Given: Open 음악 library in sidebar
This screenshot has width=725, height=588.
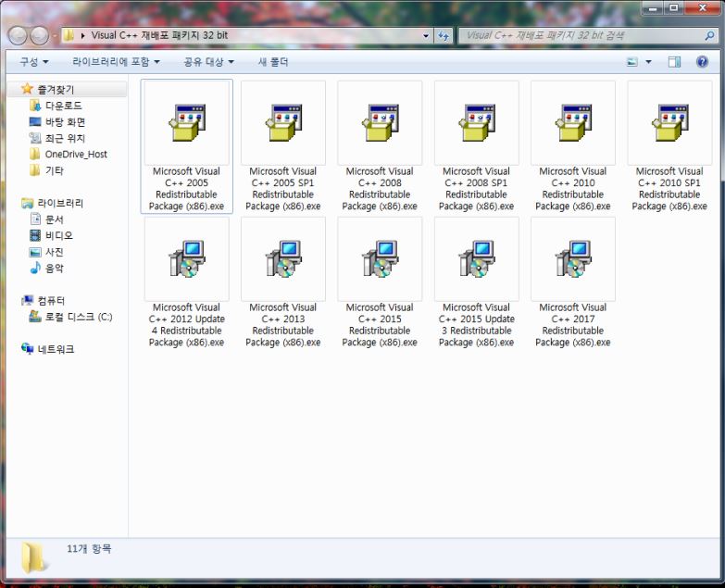Looking at the screenshot, I should [x=54, y=269].
